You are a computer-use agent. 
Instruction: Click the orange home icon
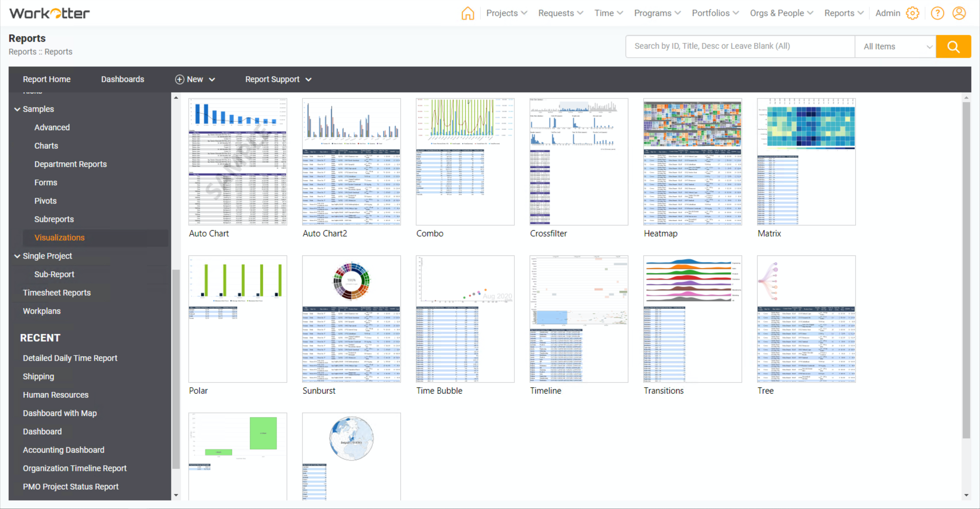pos(468,13)
